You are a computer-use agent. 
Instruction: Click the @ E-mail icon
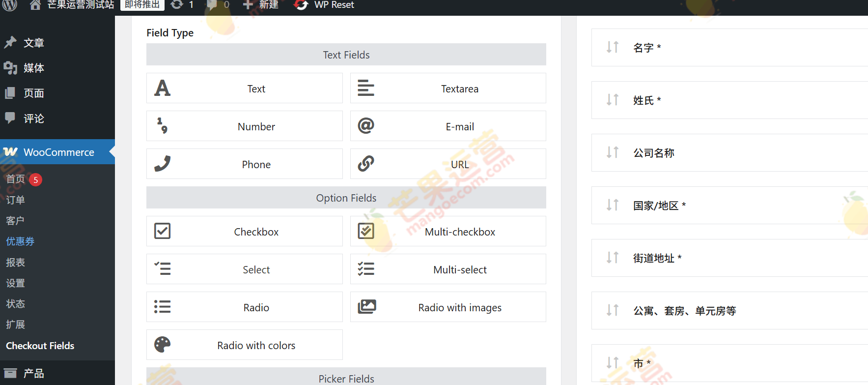point(366,125)
